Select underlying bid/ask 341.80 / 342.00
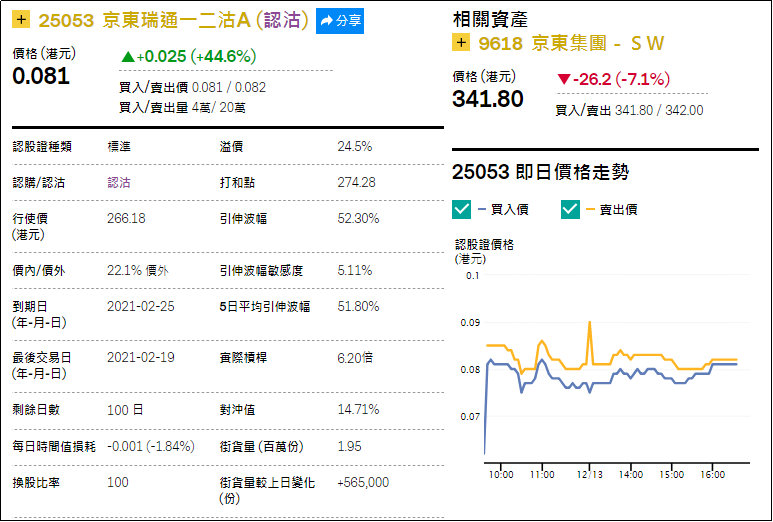 (659, 110)
